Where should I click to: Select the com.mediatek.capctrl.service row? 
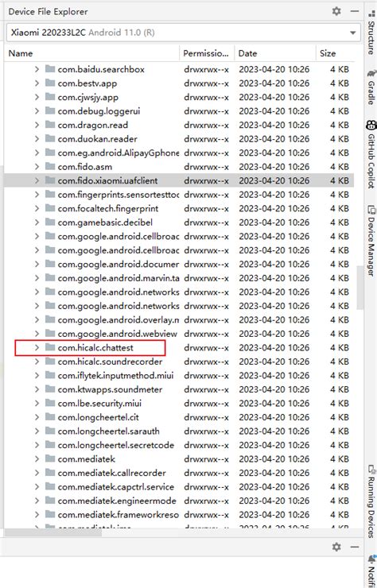[180, 486]
